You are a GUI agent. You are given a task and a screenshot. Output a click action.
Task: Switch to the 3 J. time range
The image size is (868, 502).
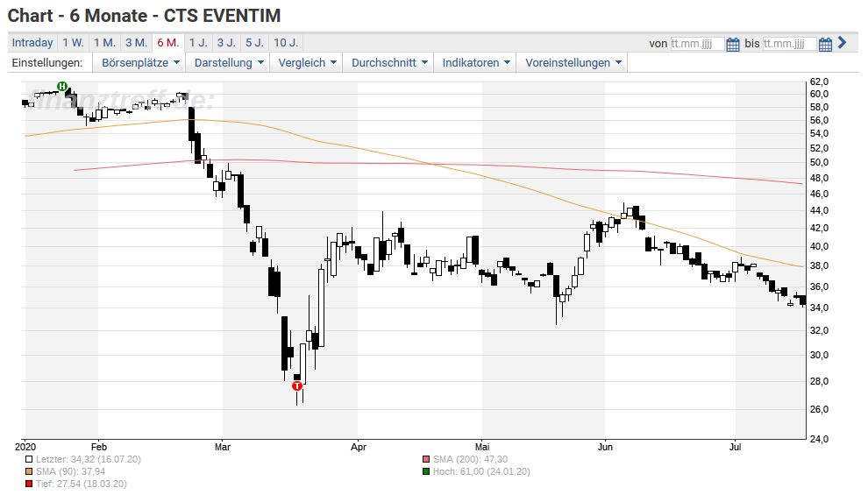[226, 43]
